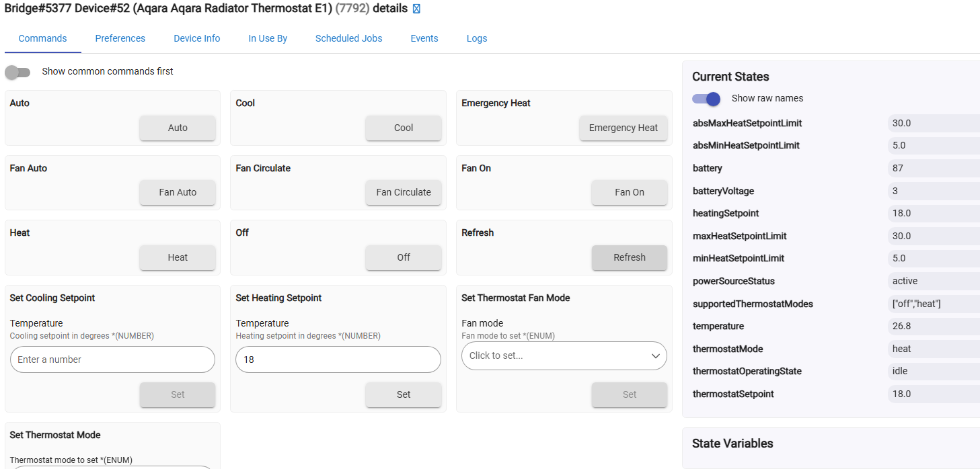Switch to the Preferences tab
The image size is (980, 469).
pos(120,39)
